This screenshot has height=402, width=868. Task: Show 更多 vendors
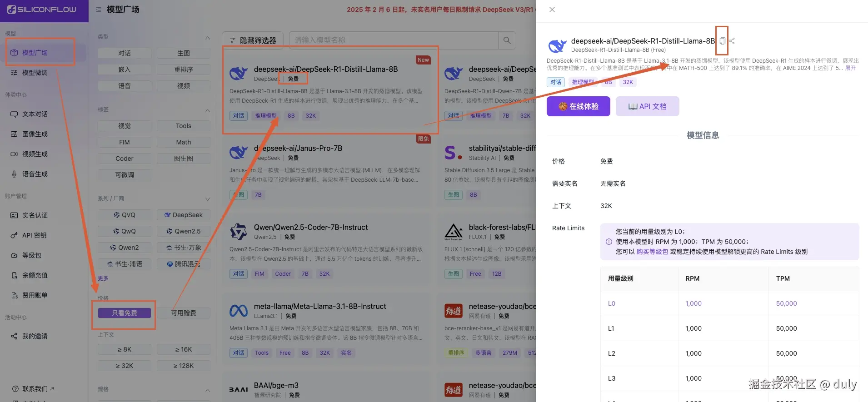click(103, 278)
